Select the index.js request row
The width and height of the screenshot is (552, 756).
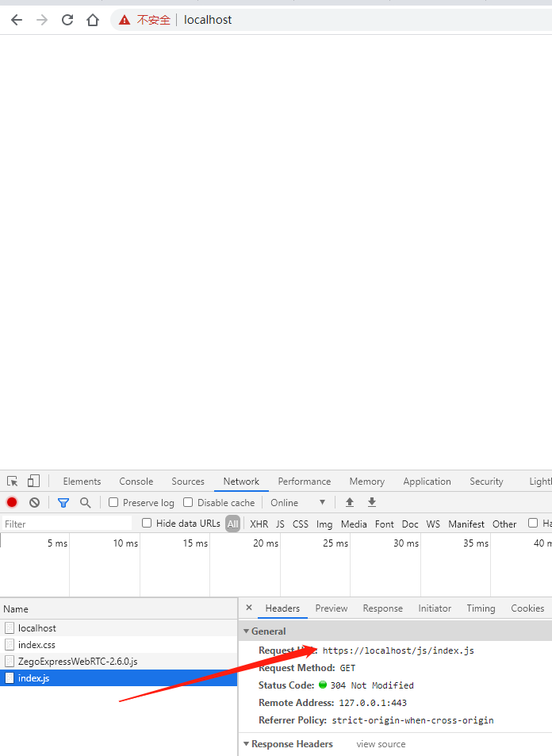[x=119, y=678]
